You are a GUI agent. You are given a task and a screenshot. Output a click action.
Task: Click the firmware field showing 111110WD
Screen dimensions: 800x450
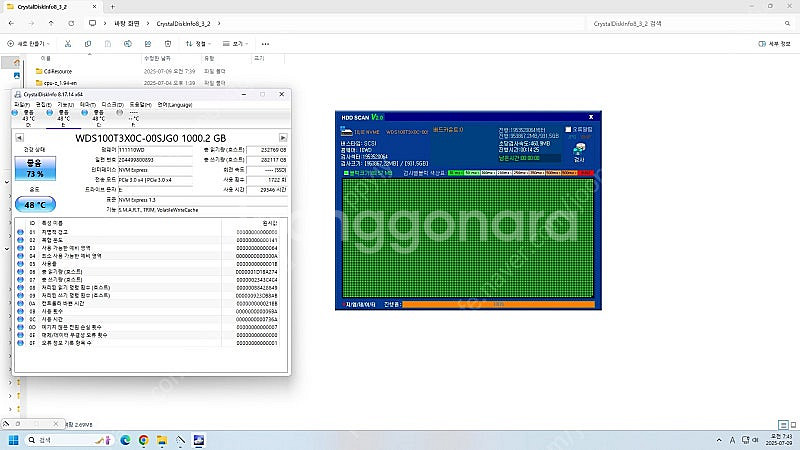pos(155,150)
